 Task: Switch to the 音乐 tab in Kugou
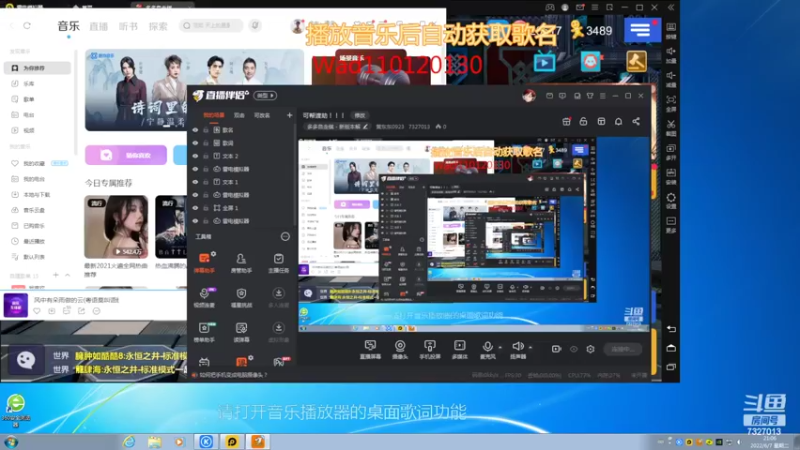coord(68,26)
